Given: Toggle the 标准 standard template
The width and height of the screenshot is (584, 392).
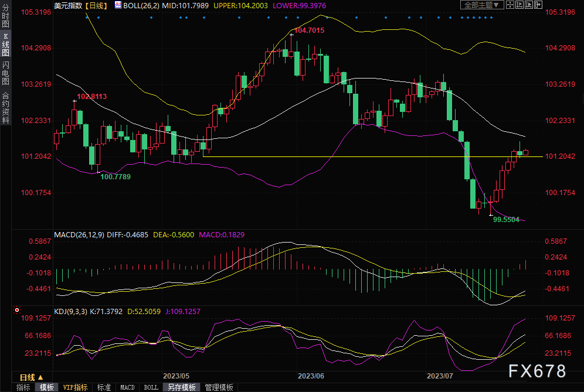Looking at the screenshot, I should pos(104,387).
